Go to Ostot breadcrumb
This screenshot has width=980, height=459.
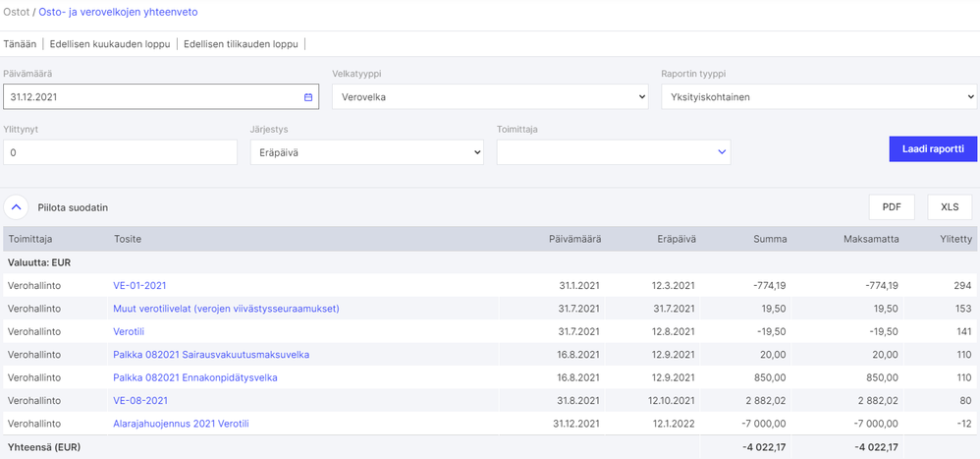coord(16,12)
